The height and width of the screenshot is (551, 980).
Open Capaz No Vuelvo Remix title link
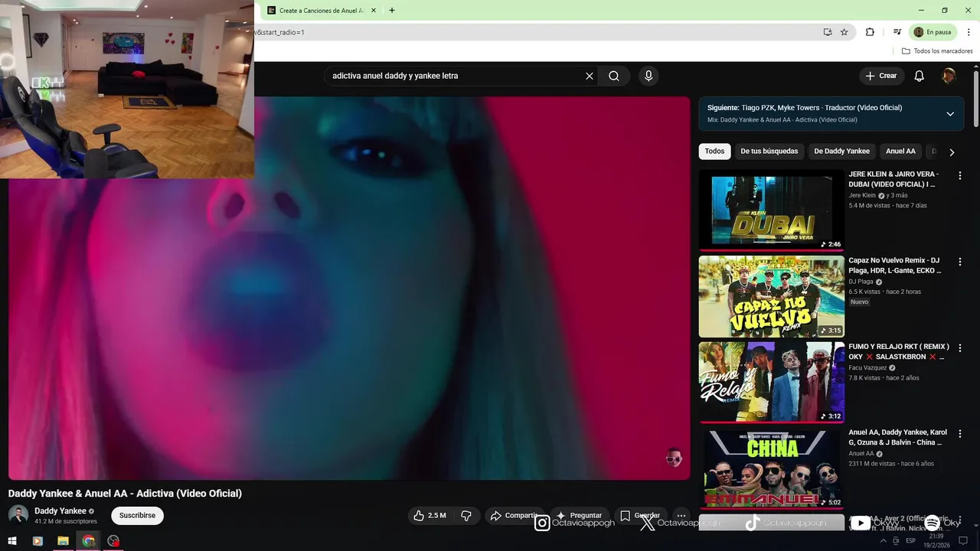coord(894,266)
